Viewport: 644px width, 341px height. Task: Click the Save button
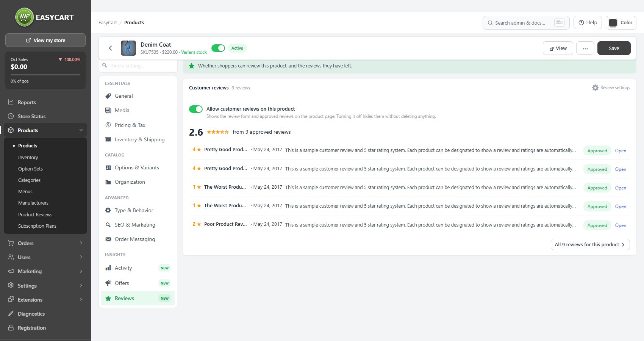pos(614,48)
